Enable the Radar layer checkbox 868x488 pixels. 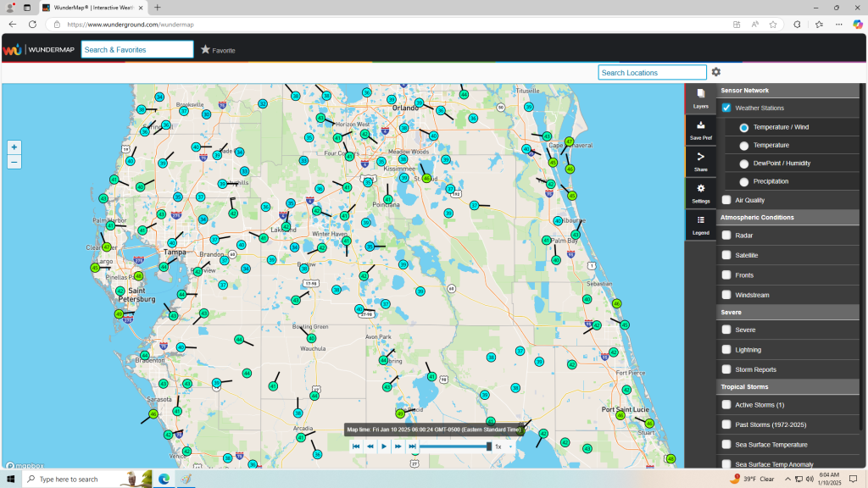(x=726, y=236)
